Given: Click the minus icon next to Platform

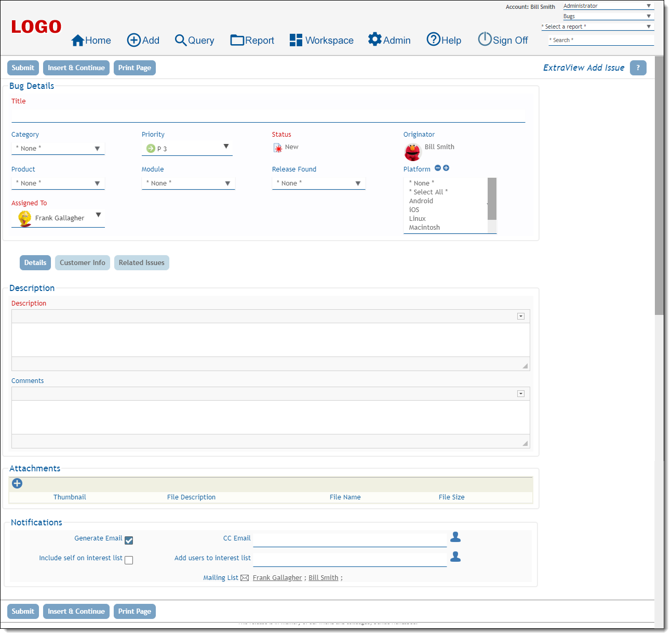Looking at the screenshot, I should (x=438, y=168).
